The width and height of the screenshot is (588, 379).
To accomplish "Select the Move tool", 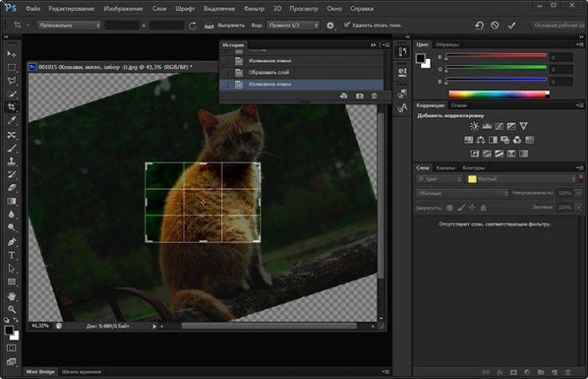I will 12,53.
